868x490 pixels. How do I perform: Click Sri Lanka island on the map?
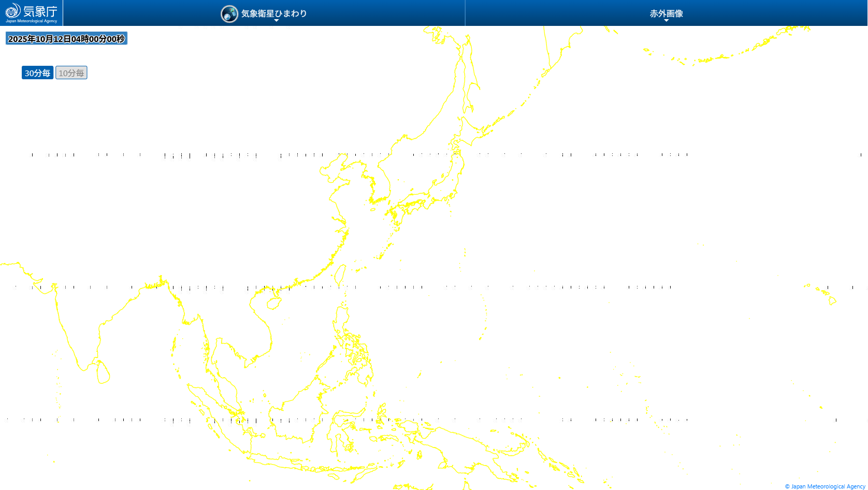pos(103,373)
